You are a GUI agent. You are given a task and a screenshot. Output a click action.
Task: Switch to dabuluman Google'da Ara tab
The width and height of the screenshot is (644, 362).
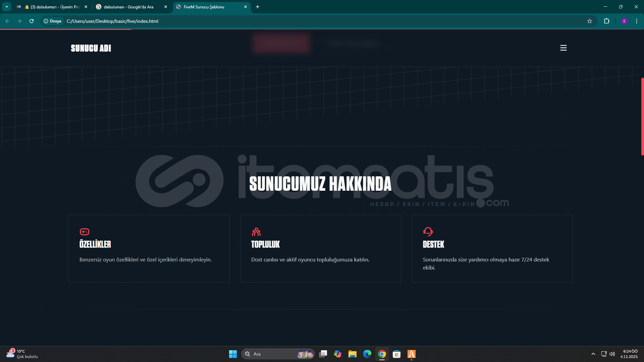(128, 7)
